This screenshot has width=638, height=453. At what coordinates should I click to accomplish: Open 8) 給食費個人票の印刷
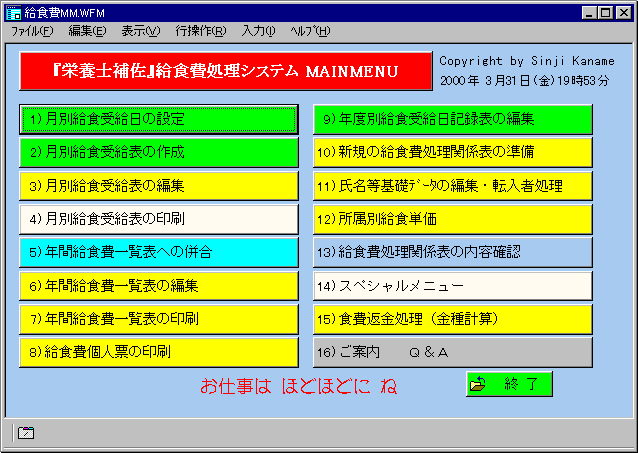click(159, 352)
